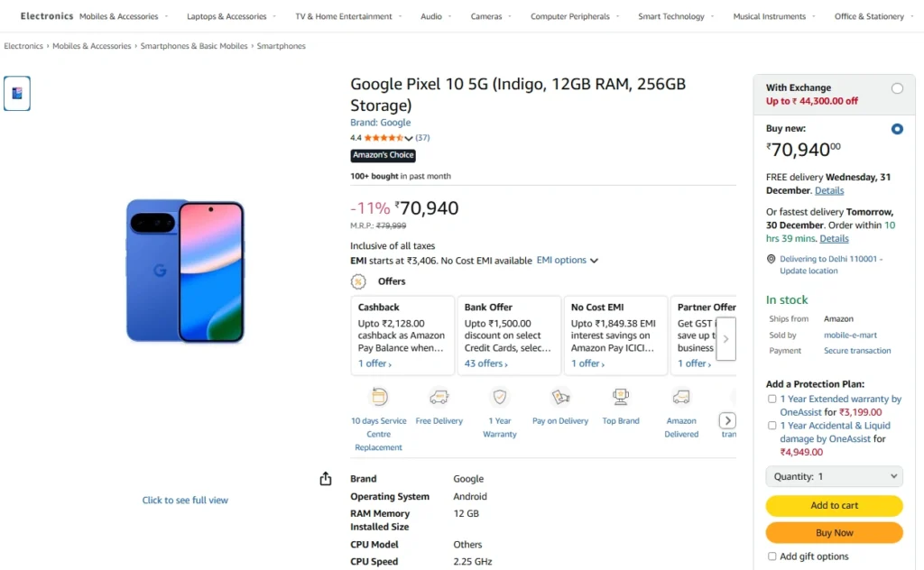Viewport: 924px width, 570px height.
Task: Click the Free Delivery truck icon
Action: pyautogui.click(x=439, y=397)
